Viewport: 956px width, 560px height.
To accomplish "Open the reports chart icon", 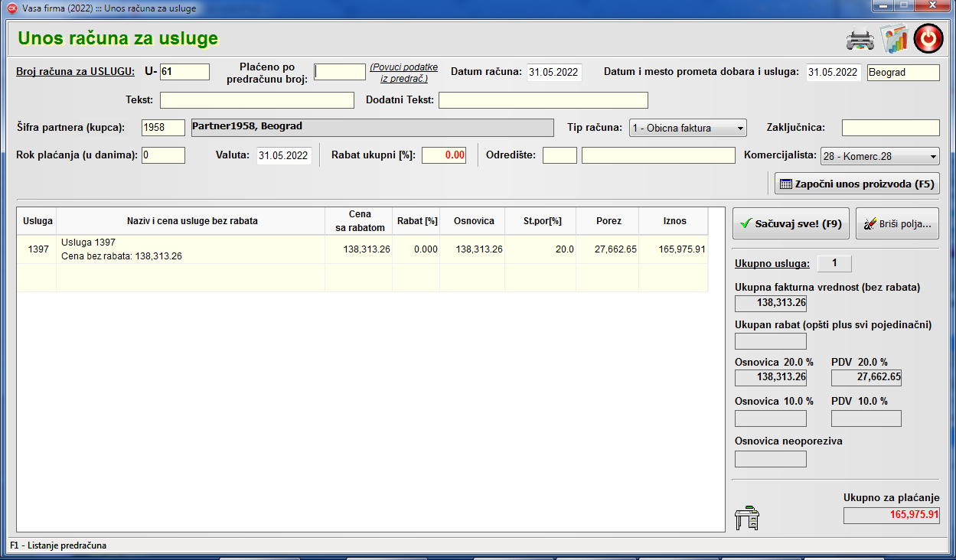I will point(893,38).
